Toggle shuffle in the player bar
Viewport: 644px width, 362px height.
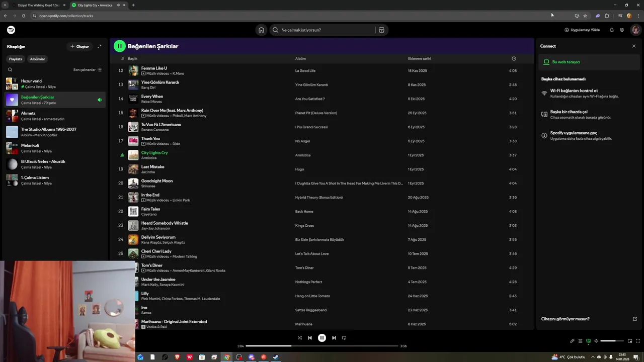[x=299, y=338]
